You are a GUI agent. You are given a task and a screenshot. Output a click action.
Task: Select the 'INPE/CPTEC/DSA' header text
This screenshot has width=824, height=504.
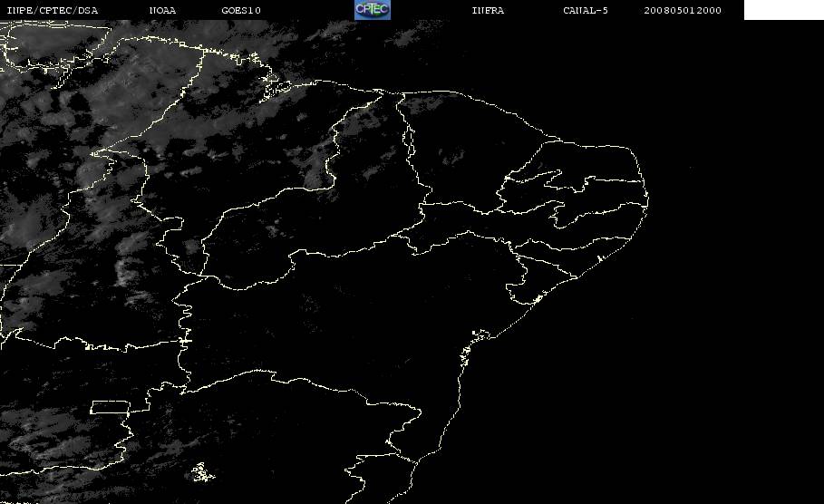click(52, 11)
